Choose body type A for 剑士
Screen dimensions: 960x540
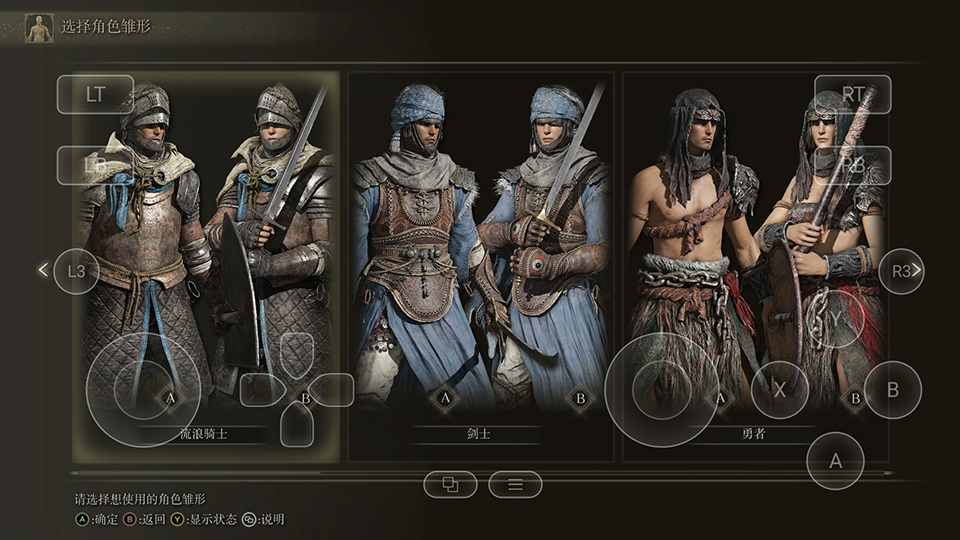click(445, 399)
